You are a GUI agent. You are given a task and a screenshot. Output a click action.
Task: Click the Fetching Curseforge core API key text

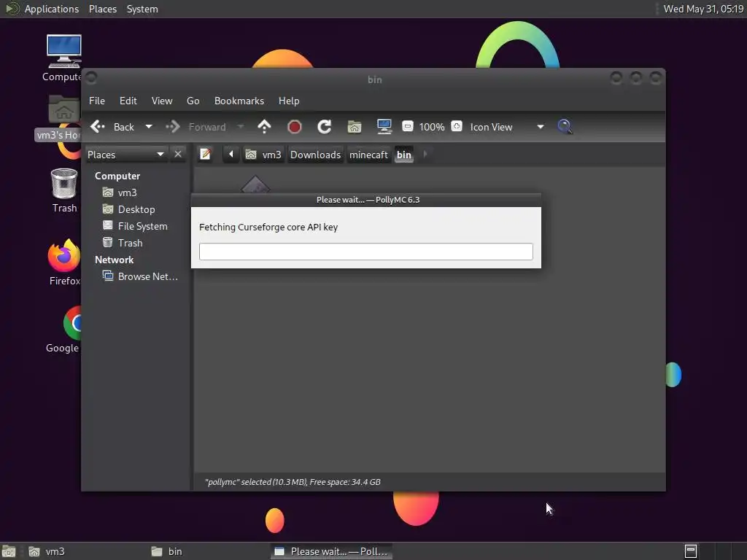tap(268, 227)
